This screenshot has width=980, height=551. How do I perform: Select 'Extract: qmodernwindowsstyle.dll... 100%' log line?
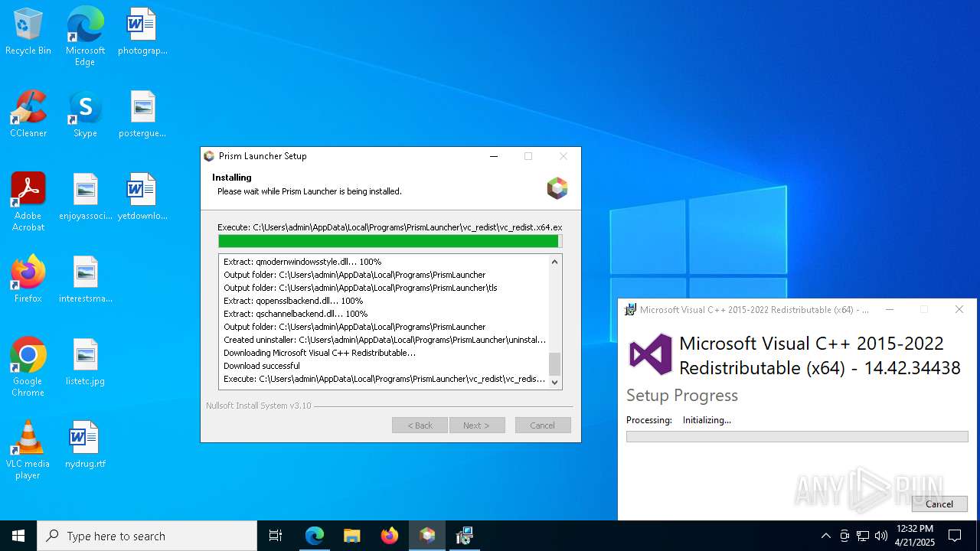[x=302, y=262]
